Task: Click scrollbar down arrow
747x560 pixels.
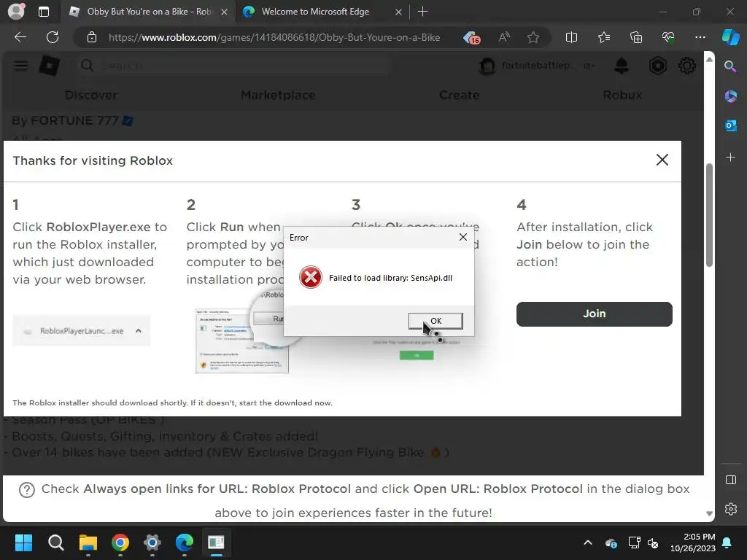Action: click(x=709, y=513)
